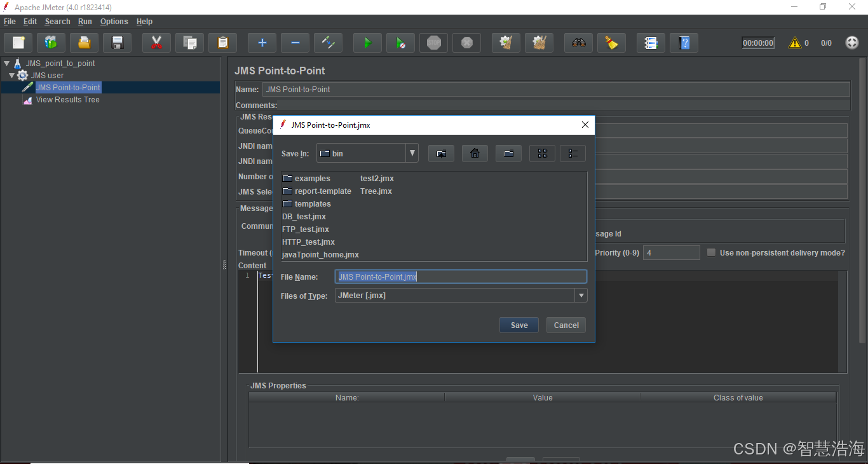The height and width of the screenshot is (464, 868).
Task: Select the JMS user thread group
Action: pos(47,76)
